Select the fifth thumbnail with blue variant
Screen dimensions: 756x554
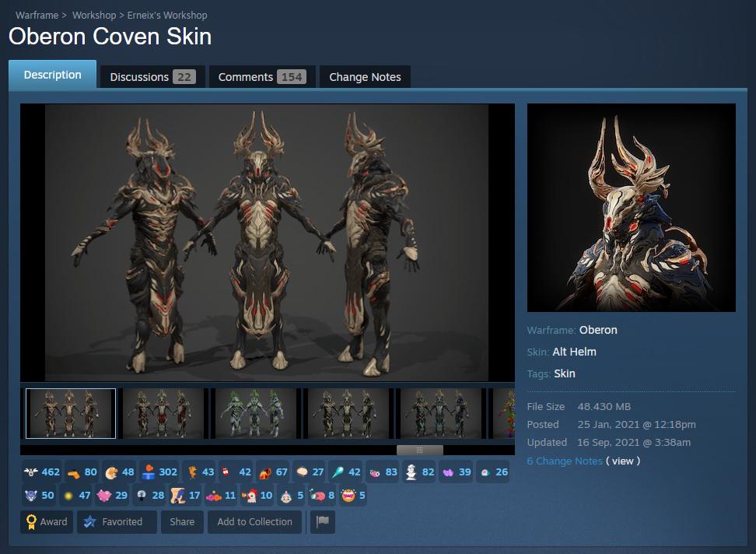click(441, 413)
